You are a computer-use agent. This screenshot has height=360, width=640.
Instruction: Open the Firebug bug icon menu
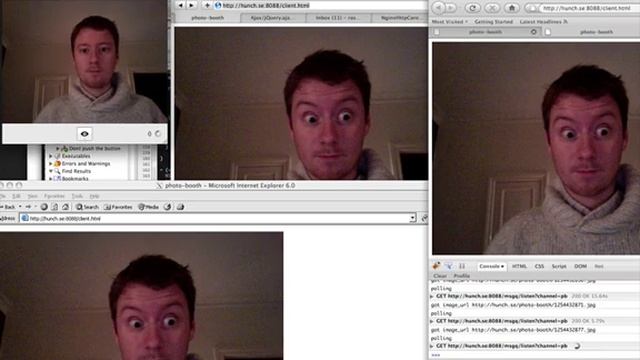436,266
